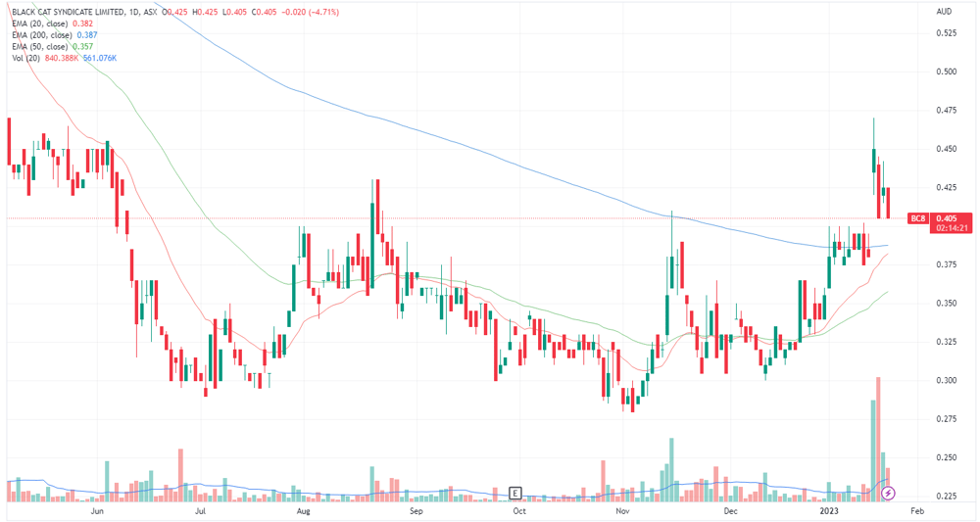
Task: Click the Aug label on time axis
Action: (303, 511)
